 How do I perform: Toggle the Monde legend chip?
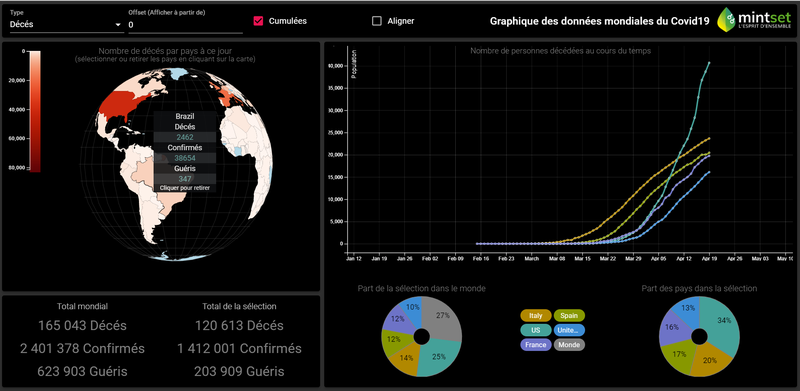coord(569,345)
